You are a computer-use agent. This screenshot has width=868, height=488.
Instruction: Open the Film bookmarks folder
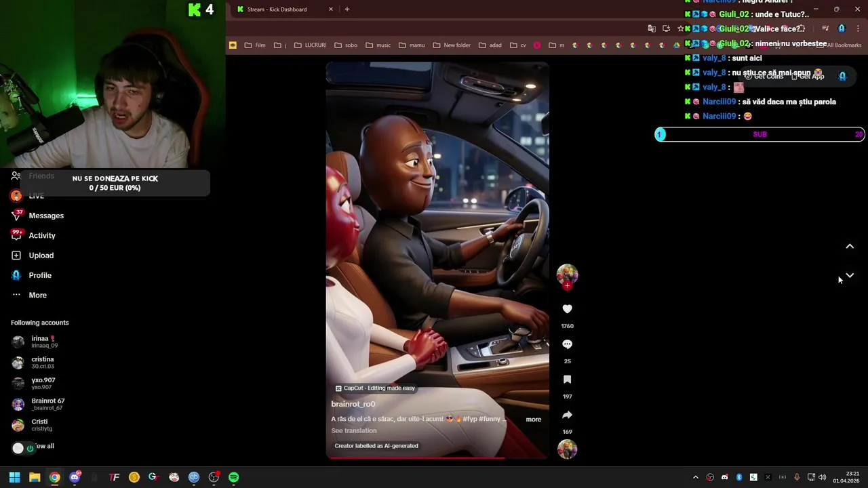(255, 45)
